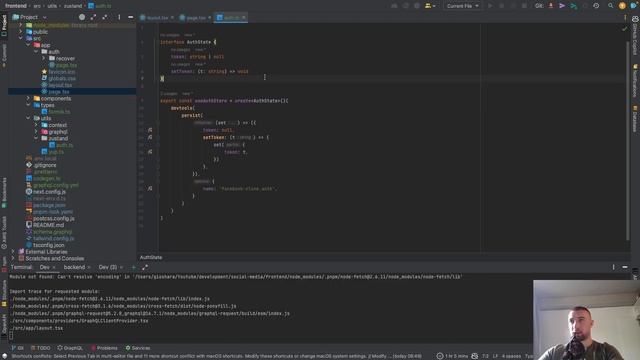
Task: Click 'zustand' breadcrumb in navigation bar
Action: tap(73, 6)
